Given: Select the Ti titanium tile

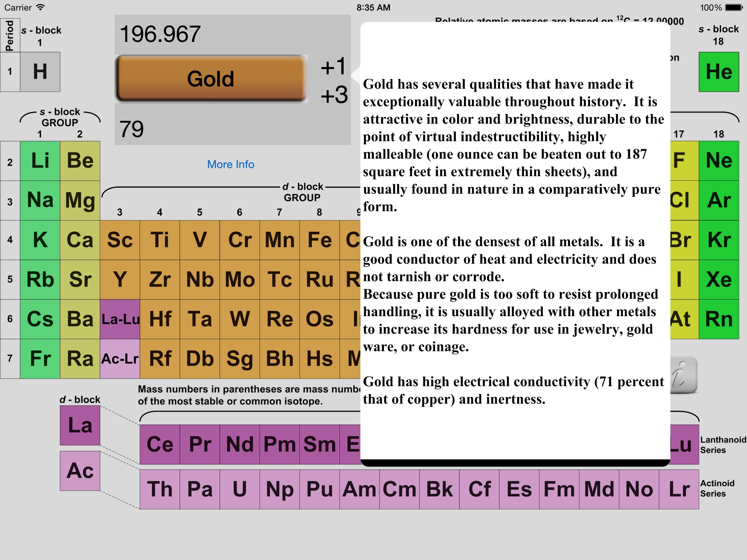Looking at the screenshot, I should coord(160,240).
